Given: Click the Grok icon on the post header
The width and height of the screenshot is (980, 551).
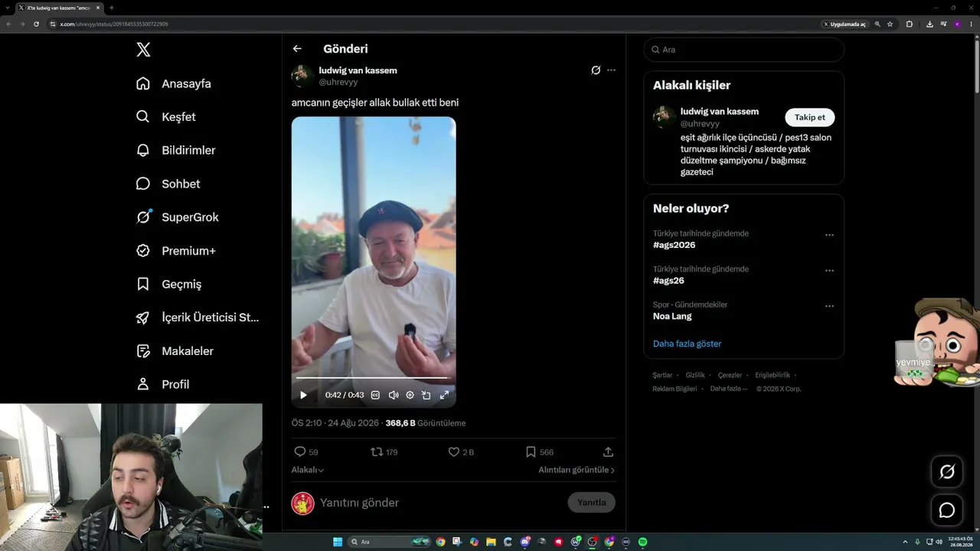Looking at the screenshot, I should (x=596, y=70).
